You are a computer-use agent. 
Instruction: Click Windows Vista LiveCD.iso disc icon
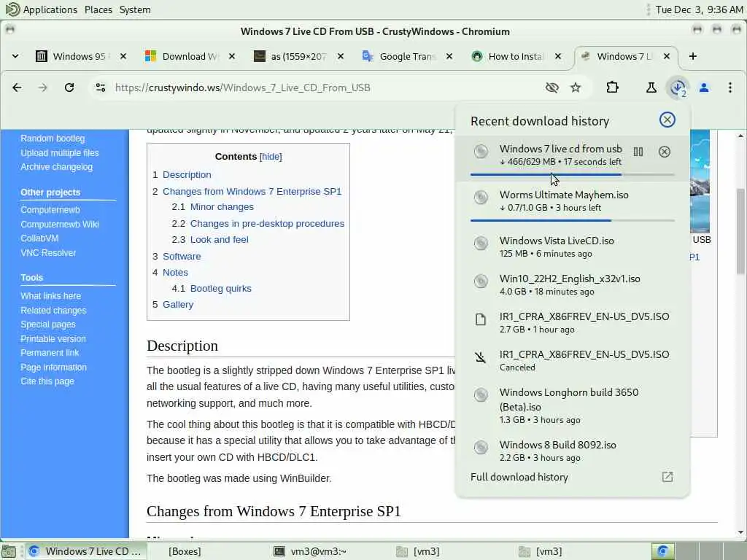pyautogui.click(x=481, y=243)
